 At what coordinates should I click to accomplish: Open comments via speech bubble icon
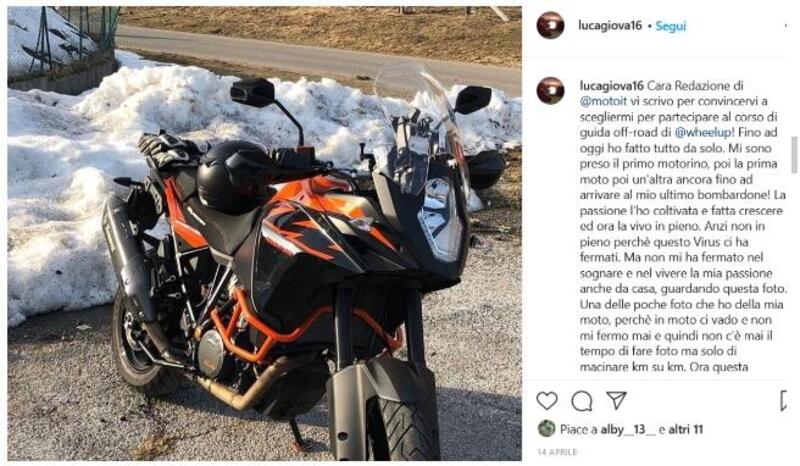(582, 401)
